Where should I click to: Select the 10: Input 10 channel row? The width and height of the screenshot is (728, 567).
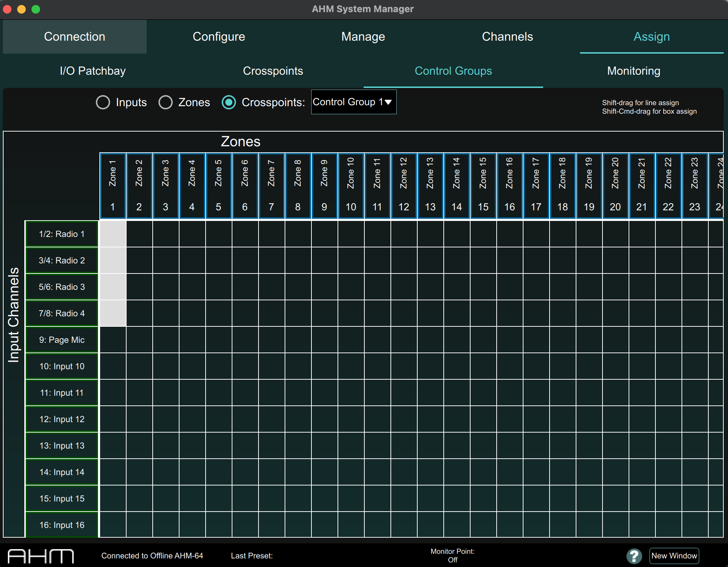click(x=62, y=366)
